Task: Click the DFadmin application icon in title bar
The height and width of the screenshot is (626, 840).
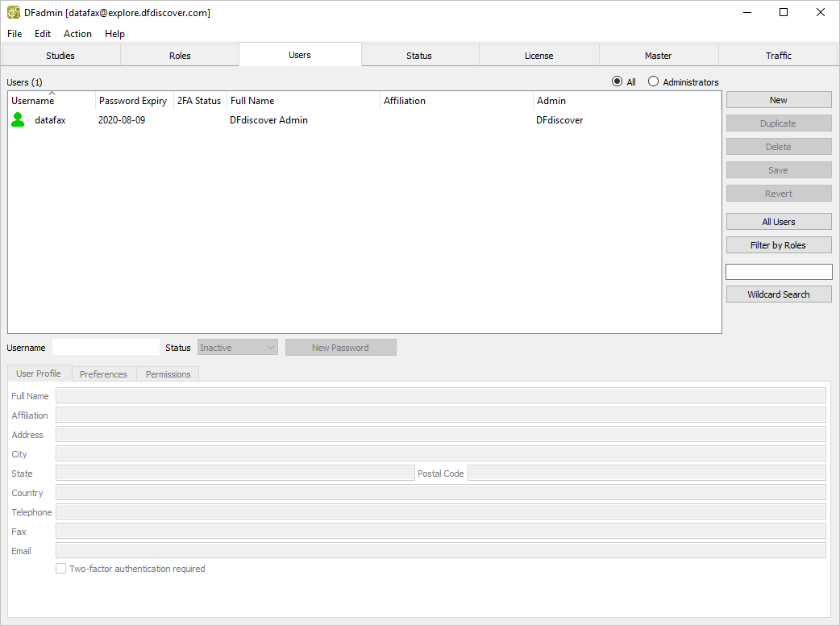Action: click(14, 12)
